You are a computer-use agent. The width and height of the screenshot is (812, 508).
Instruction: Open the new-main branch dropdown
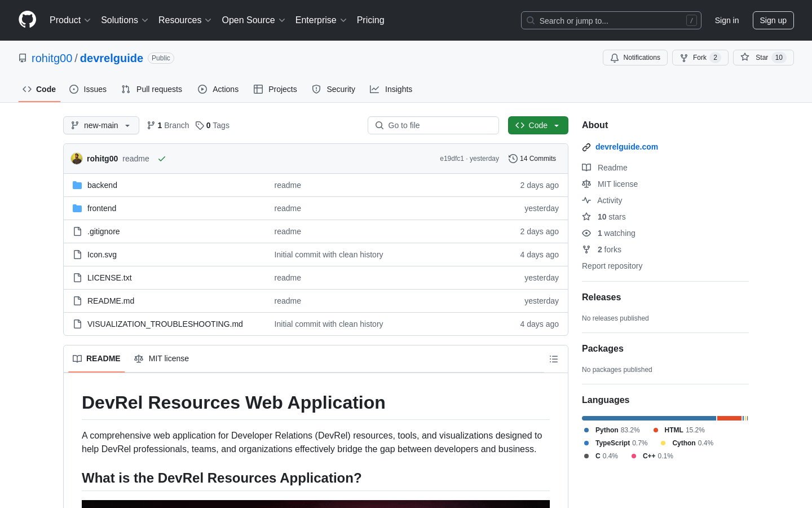pos(101,125)
